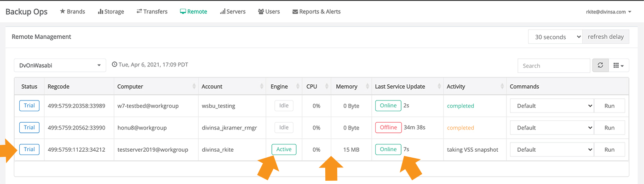Click green completed activity in w7-testbed row
The height and width of the screenshot is (184, 644).
[460, 106]
